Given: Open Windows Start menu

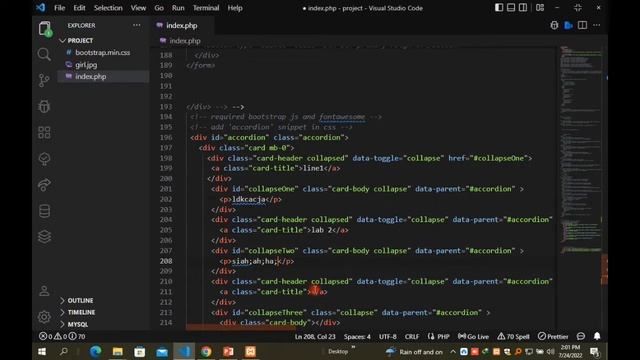Looking at the screenshot, I should [42, 351].
